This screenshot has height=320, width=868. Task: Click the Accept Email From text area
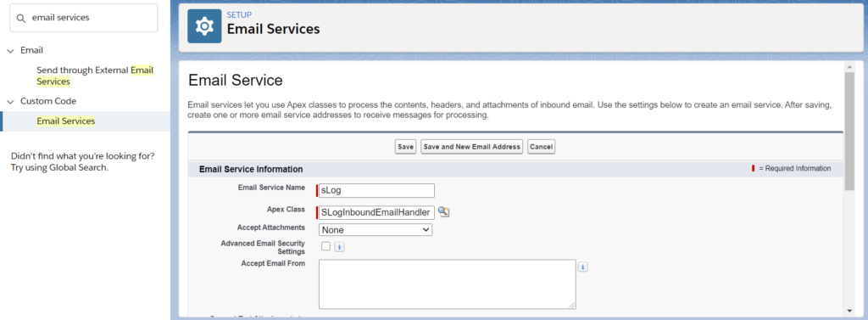pos(448,284)
